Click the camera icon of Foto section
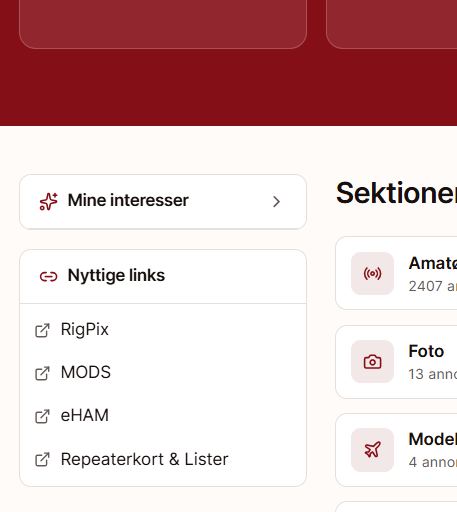 (372, 362)
